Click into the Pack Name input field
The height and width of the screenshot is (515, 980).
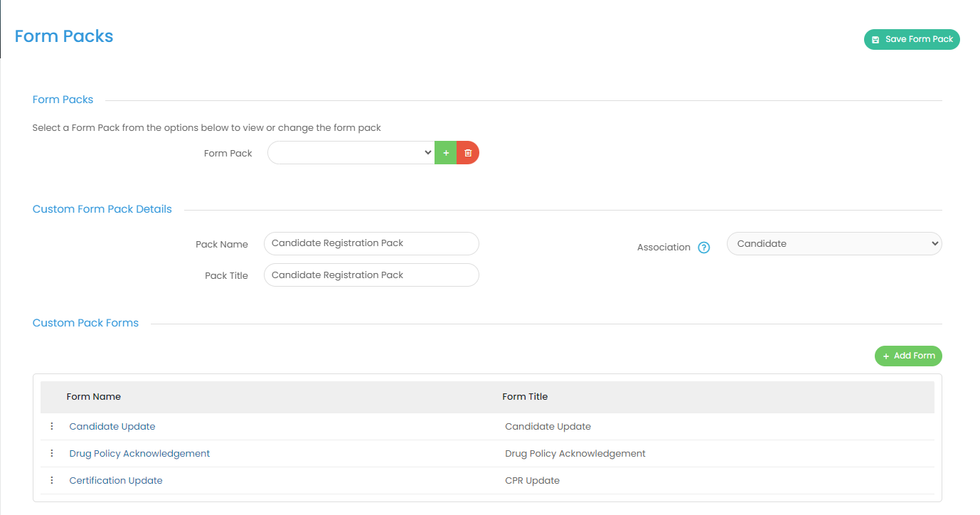(x=371, y=244)
